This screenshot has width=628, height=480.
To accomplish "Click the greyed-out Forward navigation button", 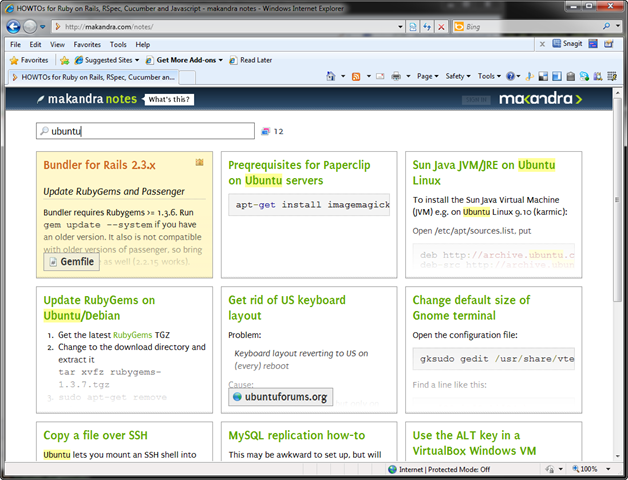I will (30, 27).
